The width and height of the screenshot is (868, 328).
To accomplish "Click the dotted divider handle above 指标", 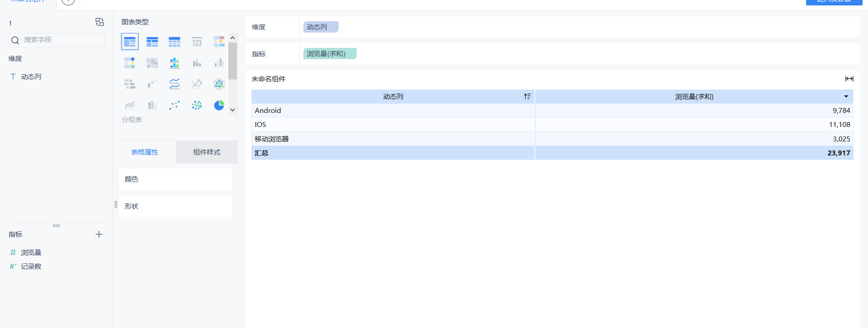I will point(56,225).
